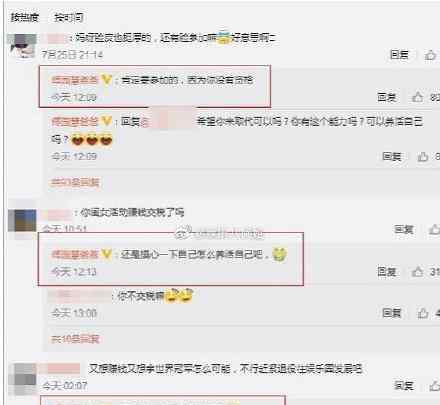Open the first commenter's avatar
Image resolution: width=440 pixels, height=405 pixels.
(22, 46)
